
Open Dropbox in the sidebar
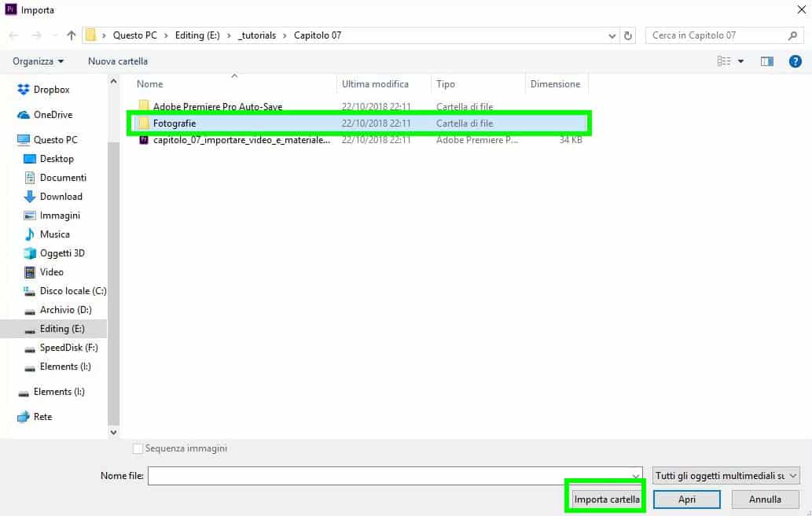pos(51,90)
